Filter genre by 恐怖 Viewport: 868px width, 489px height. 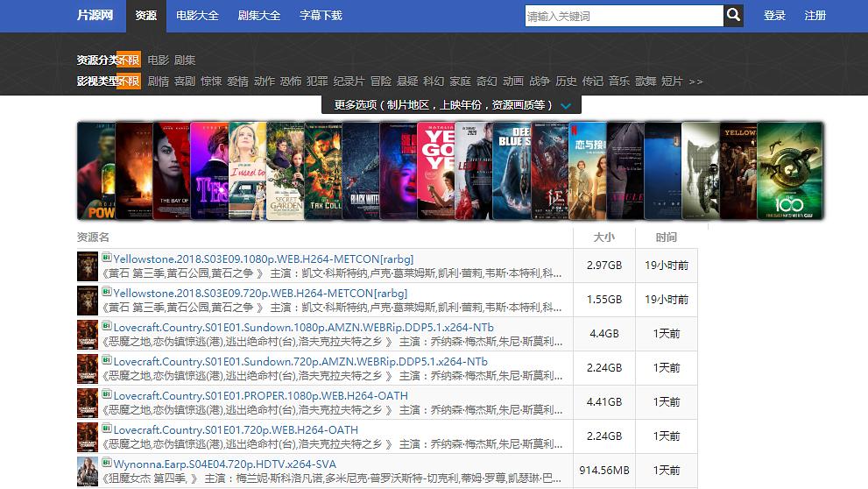tap(291, 81)
